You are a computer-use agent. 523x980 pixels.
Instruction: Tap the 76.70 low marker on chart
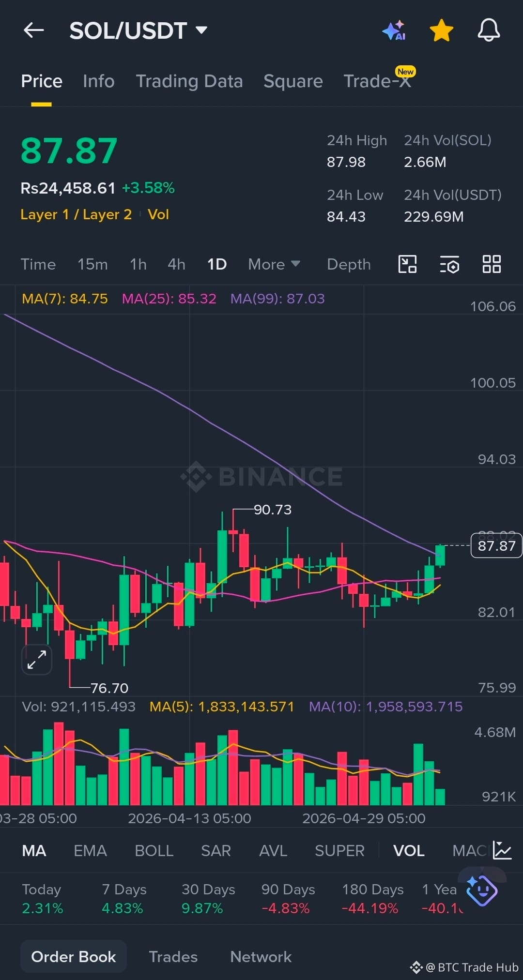[109, 688]
